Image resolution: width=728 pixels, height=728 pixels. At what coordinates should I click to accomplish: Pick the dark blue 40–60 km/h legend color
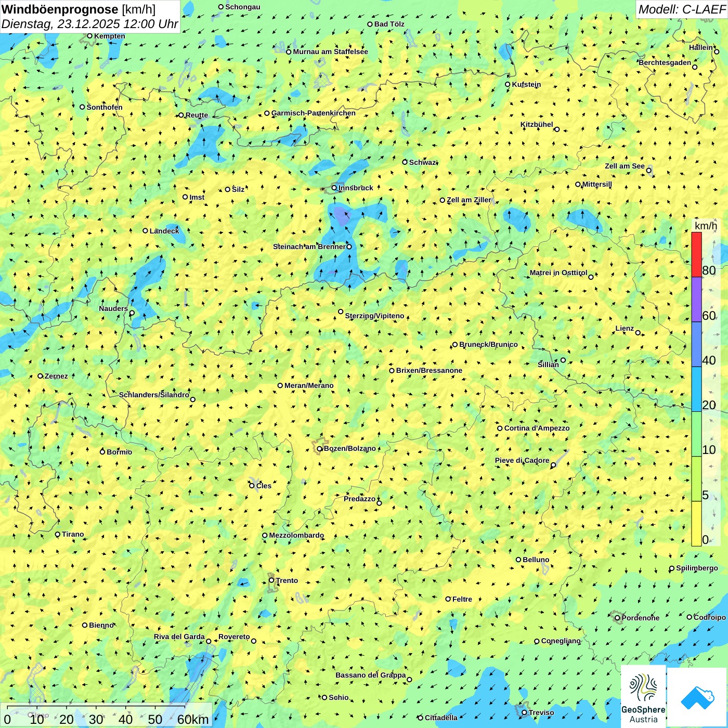point(696,345)
